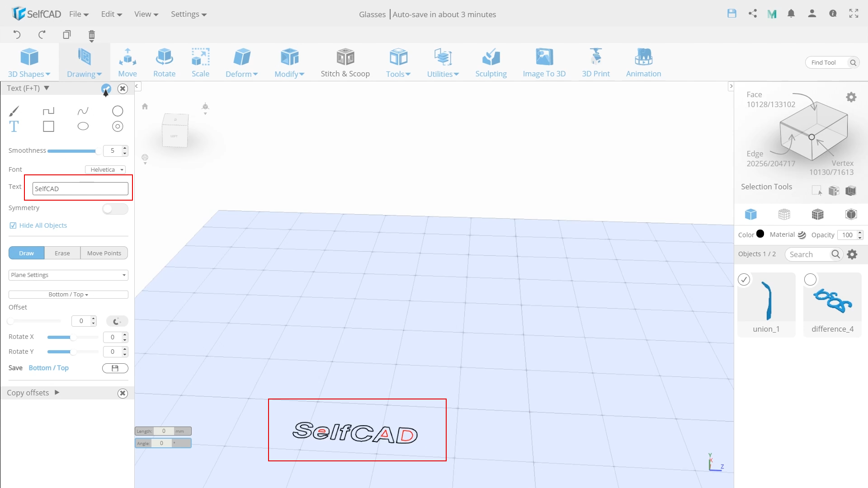Image resolution: width=868 pixels, height=488 pixels.
Task: Open the Drawing tool dropdown
Action: click(x=84, y=62)
